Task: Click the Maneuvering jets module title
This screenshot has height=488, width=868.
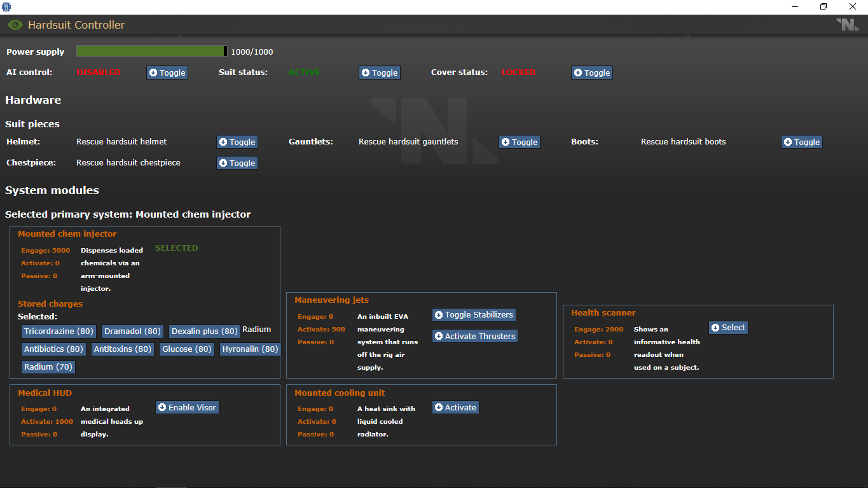Action: point(331,300)
